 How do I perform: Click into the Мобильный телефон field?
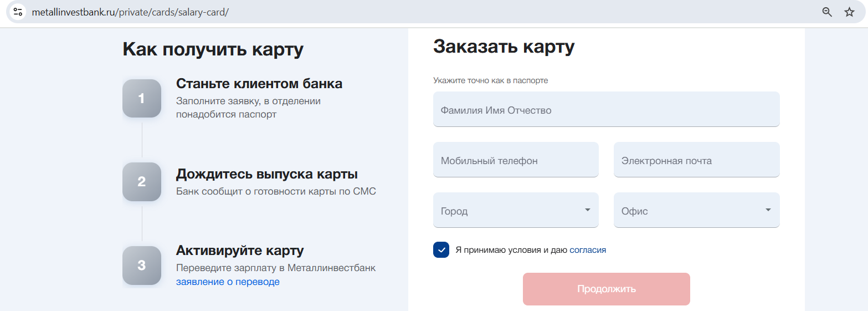click(x=515, y=160)
